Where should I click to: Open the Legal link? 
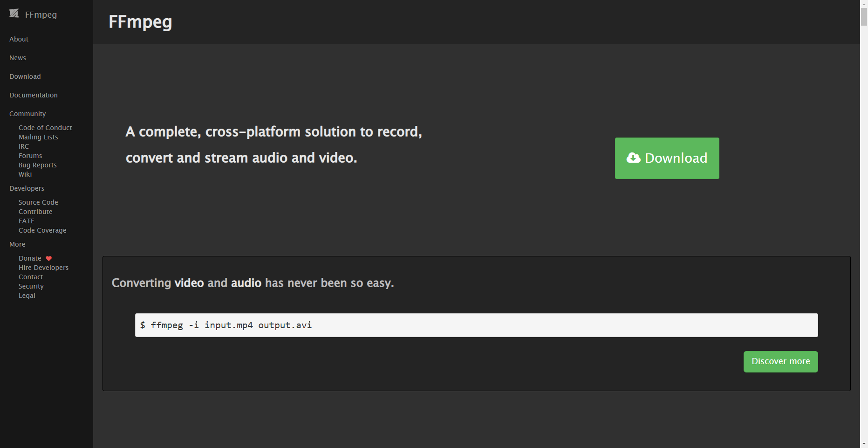coord(27,296)
